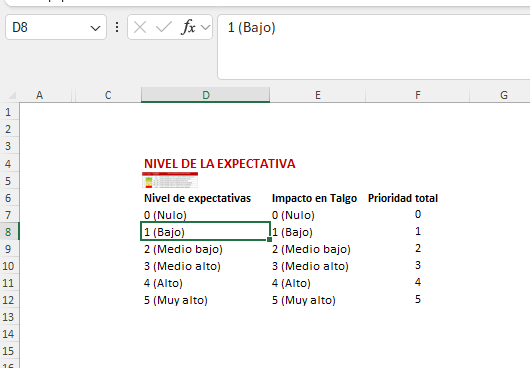Click 1 (Bajo) in Impacto en Talgo column
Screen dimensions: 530x368
click(292, 232)
